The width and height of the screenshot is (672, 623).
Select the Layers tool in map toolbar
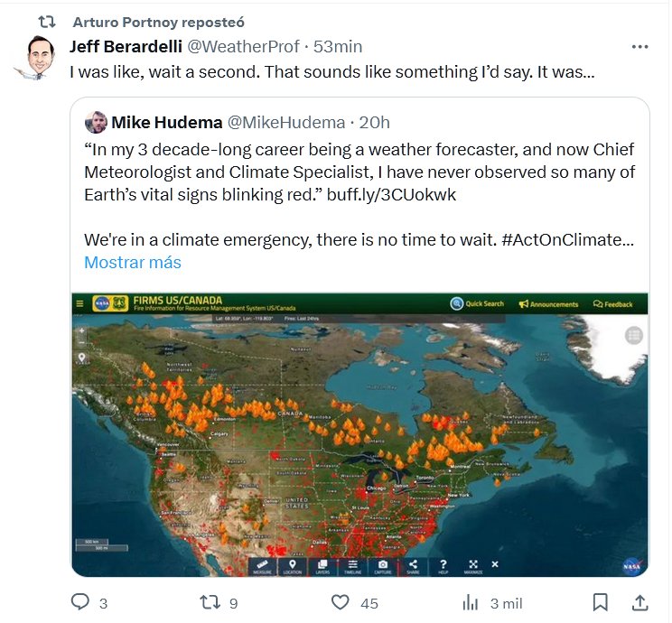322,567
